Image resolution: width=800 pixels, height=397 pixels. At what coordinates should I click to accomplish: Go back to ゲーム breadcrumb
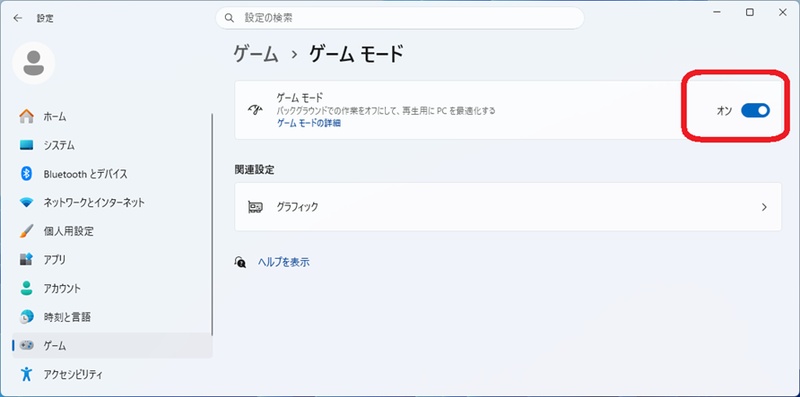tap(256, 54)
